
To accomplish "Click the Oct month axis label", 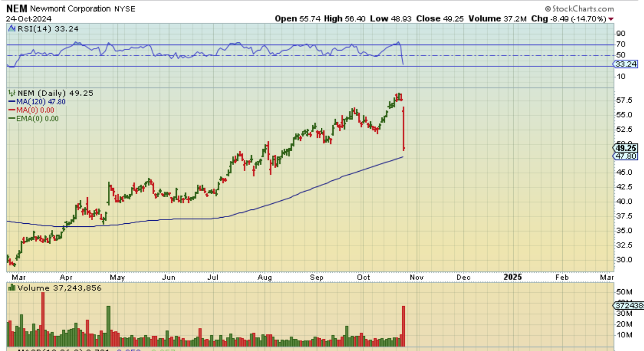I will [x=363, y=277].
